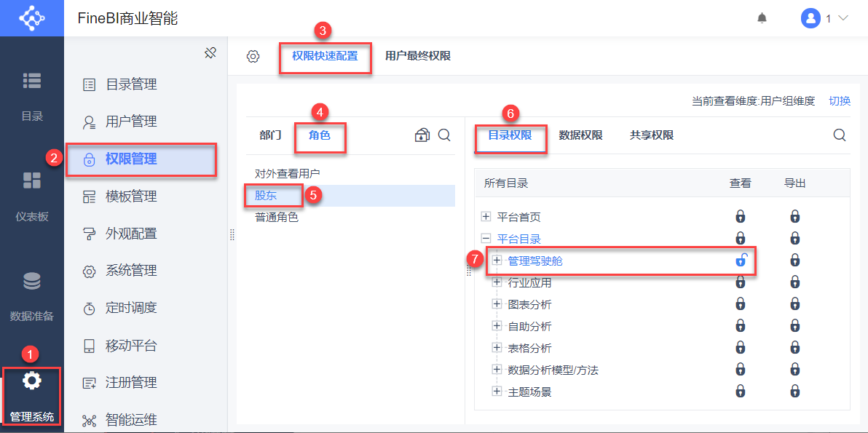Toggle export permission lock for 行业应用

(795, 282)
